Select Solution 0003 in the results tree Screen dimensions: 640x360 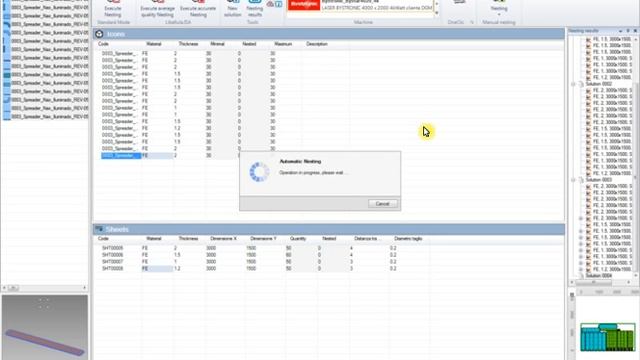(x=599, y=180)
